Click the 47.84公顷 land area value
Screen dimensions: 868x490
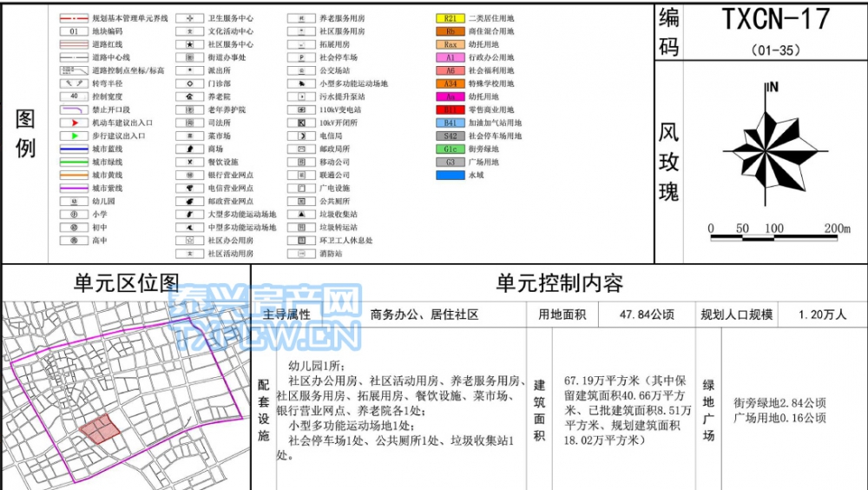(647, 315)
